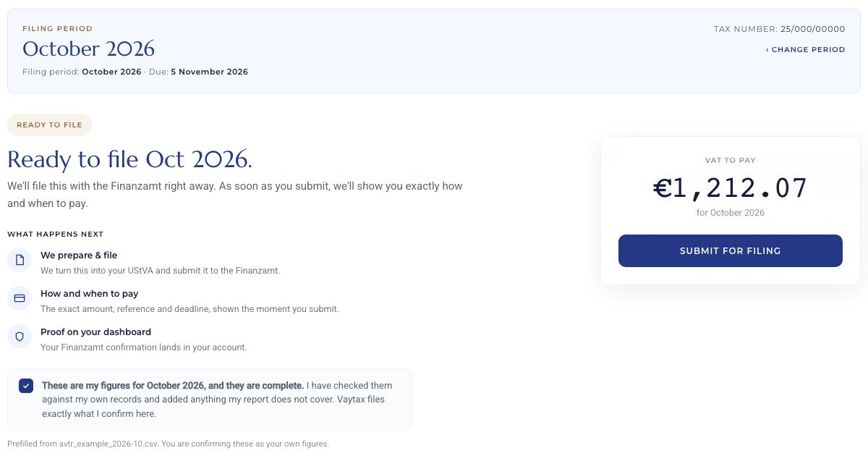Click the How and when to pay heading
868x456 pixels.
click(x=89, y=294)
